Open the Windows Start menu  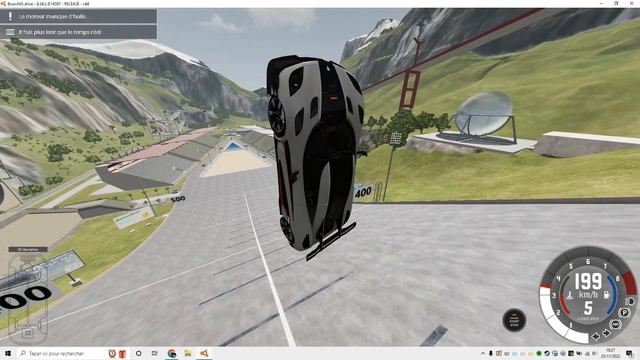(8, 353)
